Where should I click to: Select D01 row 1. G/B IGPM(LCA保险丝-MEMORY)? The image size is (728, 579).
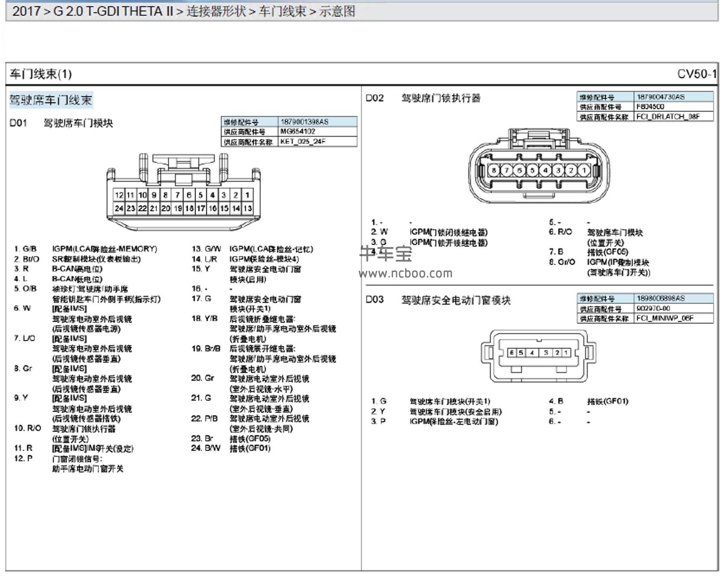pos(85,249)
